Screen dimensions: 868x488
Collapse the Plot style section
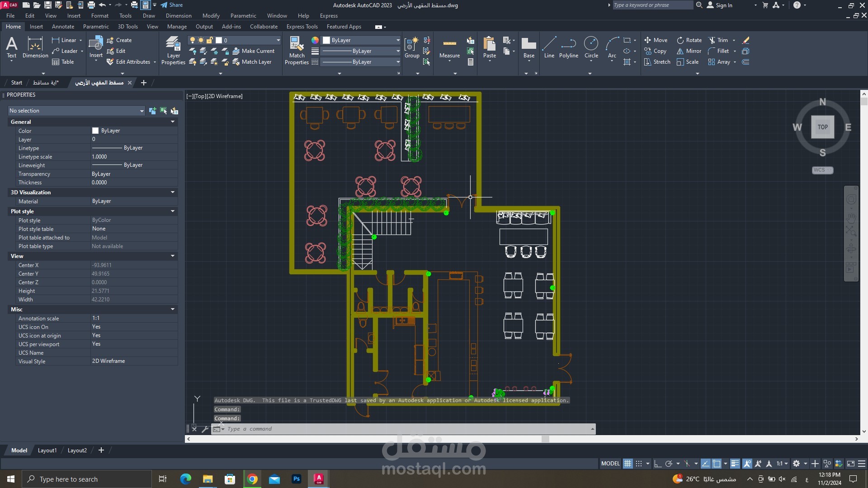173,211
